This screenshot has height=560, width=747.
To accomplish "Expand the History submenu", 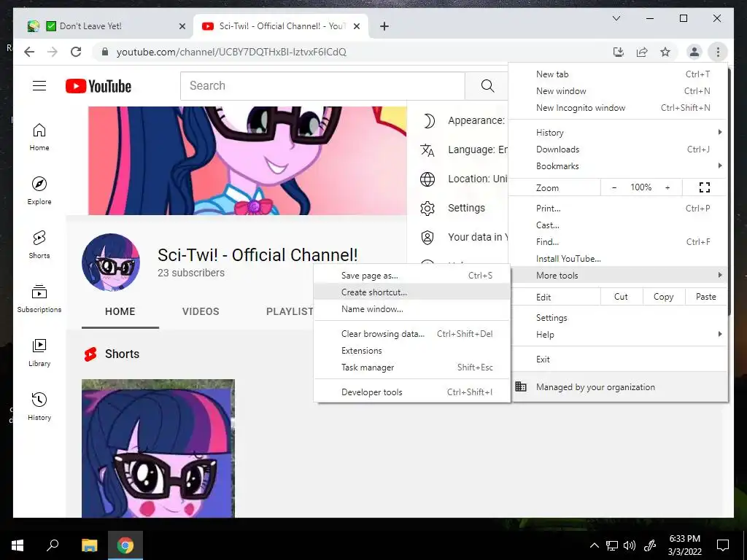I will click(618, 133).
